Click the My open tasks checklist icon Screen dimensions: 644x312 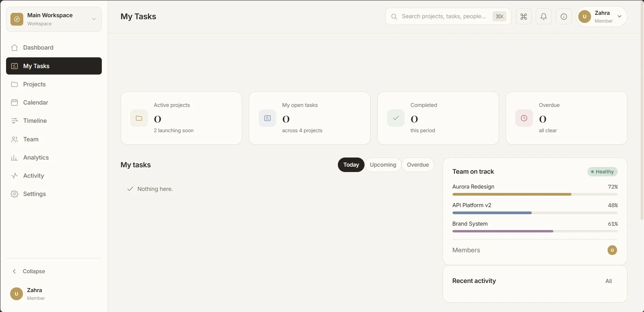(x=267, y=118)
